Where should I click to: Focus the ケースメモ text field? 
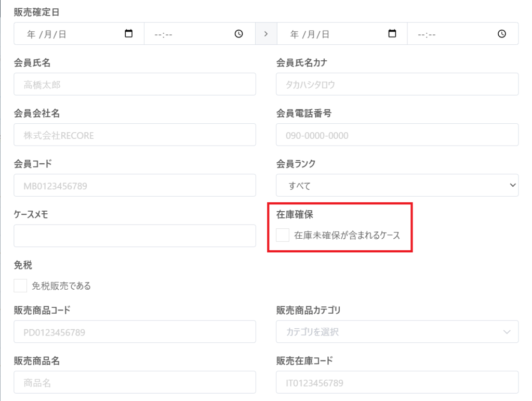(135, 236)
